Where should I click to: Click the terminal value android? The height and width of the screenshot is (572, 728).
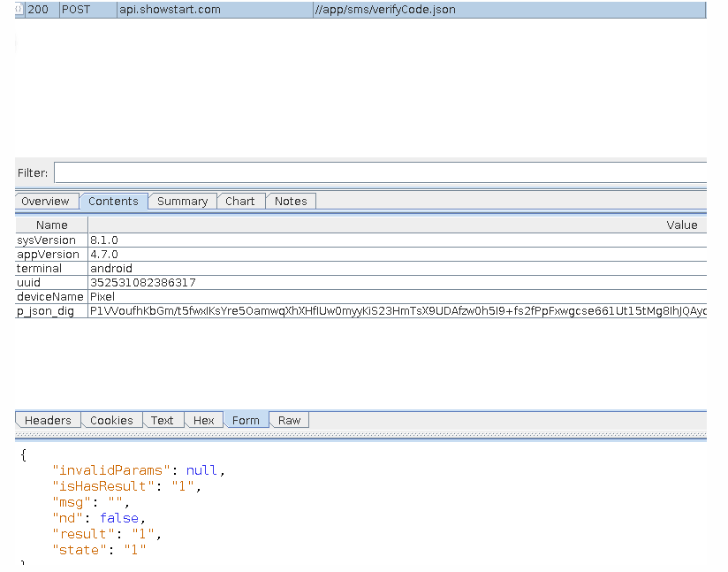(111, 269)
